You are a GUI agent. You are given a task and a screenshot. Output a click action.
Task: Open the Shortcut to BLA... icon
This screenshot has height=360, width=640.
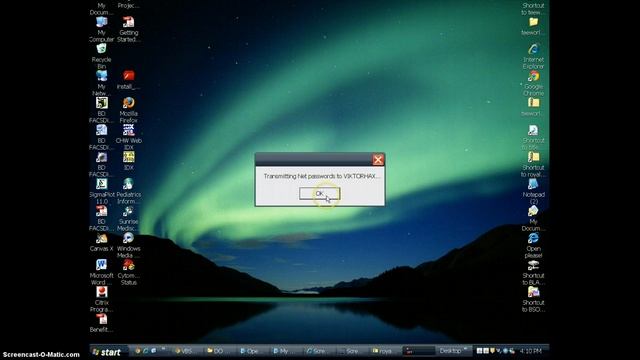[533, 272]
